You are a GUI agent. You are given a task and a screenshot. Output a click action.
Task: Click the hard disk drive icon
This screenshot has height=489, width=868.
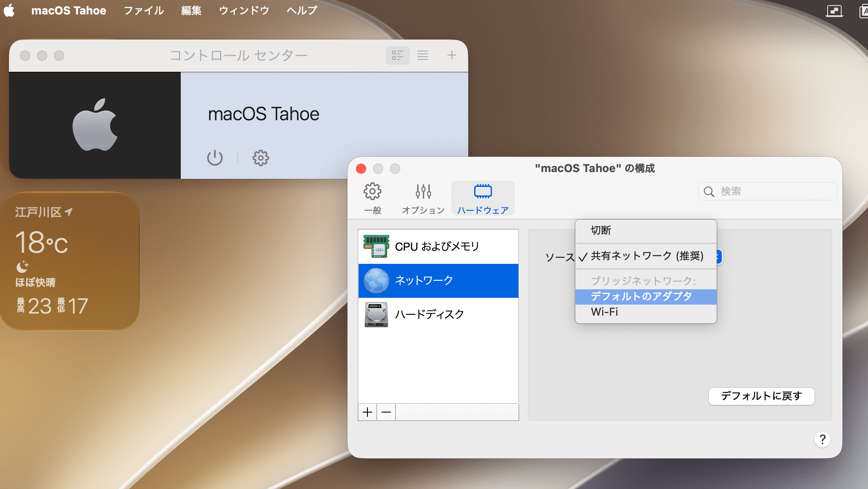click(x=376, y=315)
